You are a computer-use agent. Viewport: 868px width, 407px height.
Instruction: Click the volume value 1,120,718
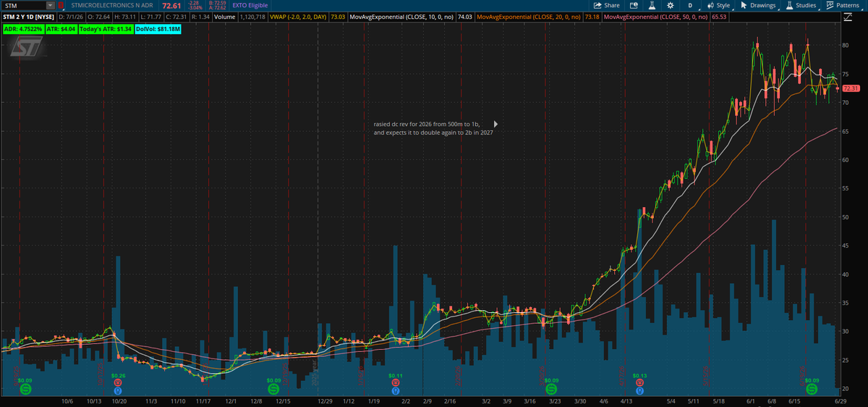pos(252,16)
